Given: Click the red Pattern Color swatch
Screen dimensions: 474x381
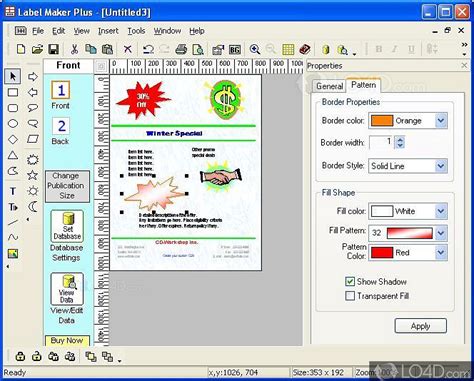Looking at the screenshot, I should pyautogui.click(x=382, y=253).
